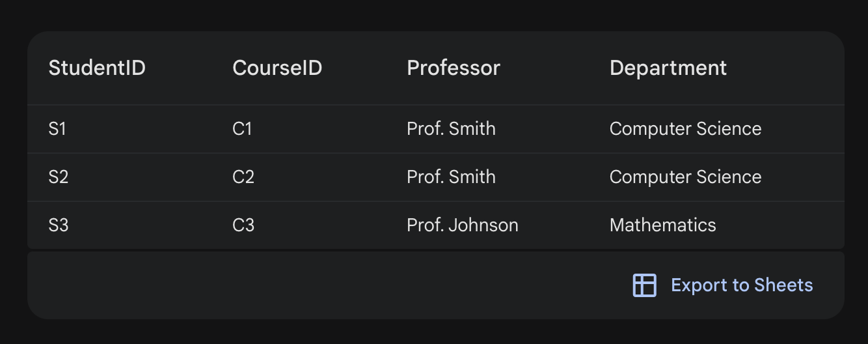
Task: Click the Prof. Johnson cell
Action: click(x=462, y=225)
